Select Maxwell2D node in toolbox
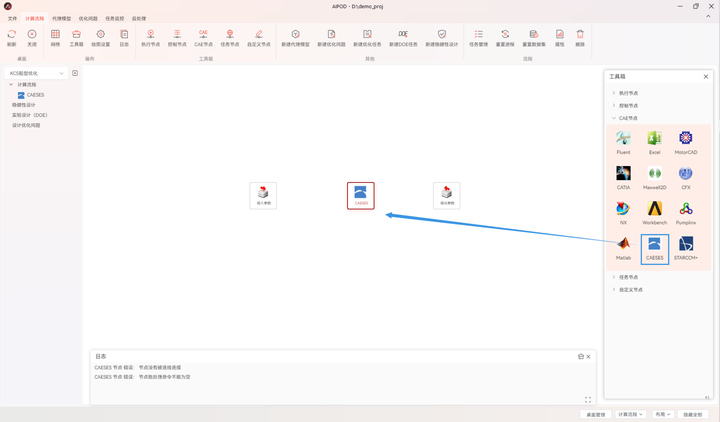This screenshot has height=422, width=720. pos(655,178)
